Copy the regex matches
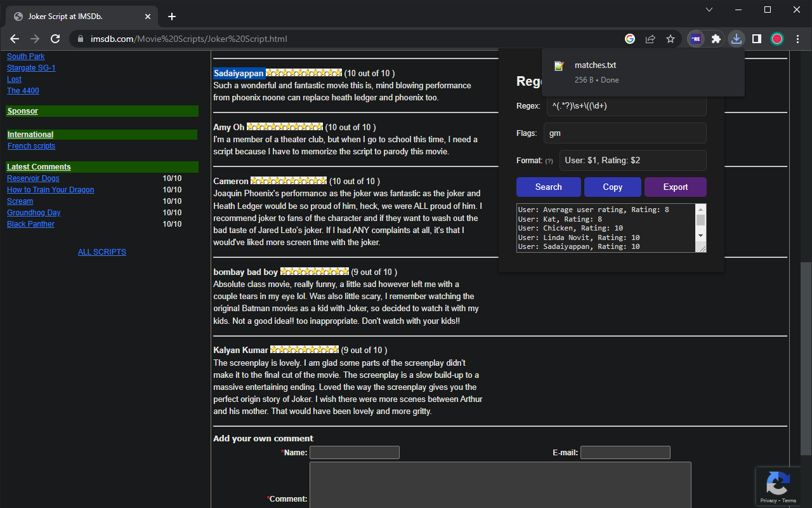The height and width of the screenshot is (508, 812). (613, 187)
